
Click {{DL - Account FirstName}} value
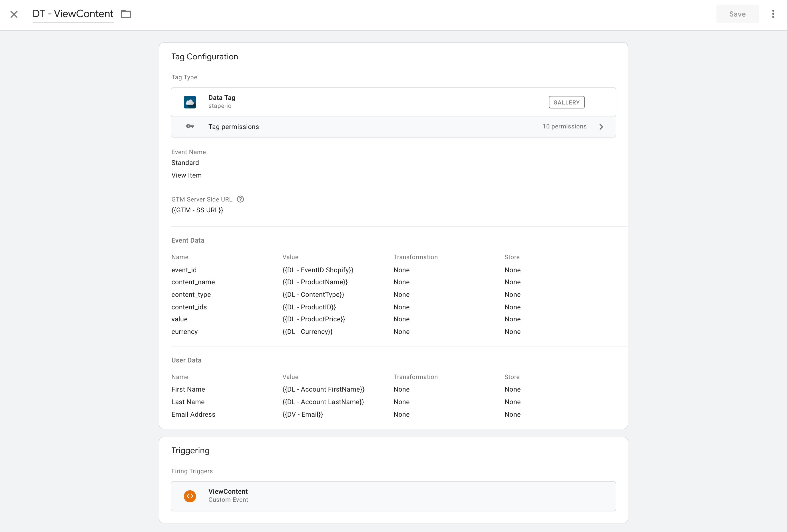[x=324, y=389]
